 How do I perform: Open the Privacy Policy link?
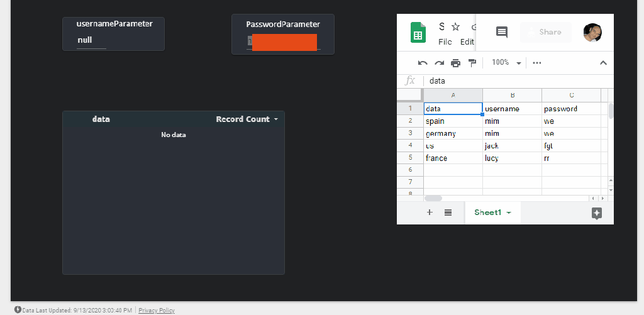pos(157,311)
